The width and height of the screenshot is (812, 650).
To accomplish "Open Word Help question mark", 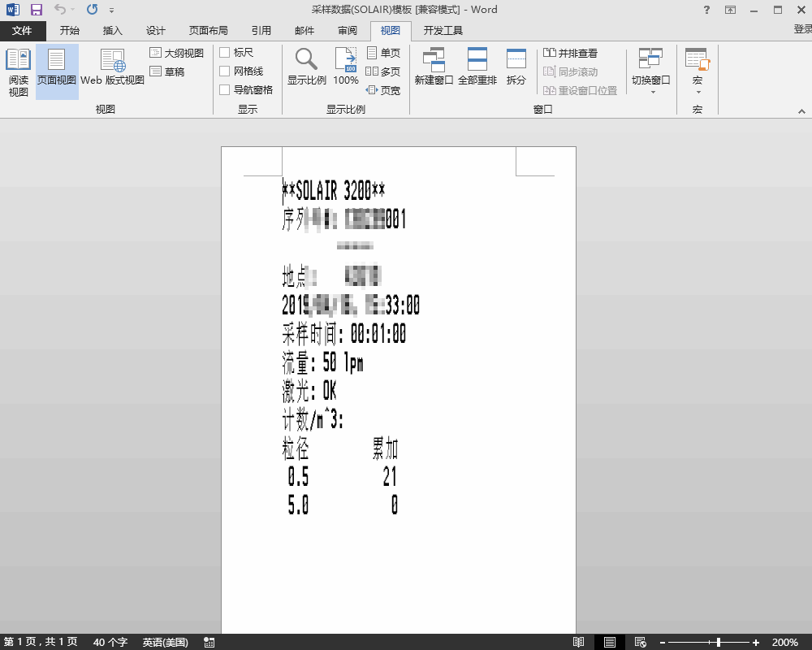I will tap(706, 10).
